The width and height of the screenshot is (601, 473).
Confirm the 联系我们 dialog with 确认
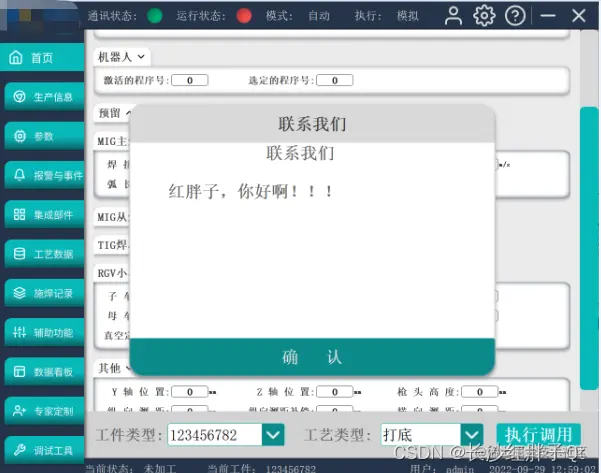pyautogui.click(x=312, y=357)
